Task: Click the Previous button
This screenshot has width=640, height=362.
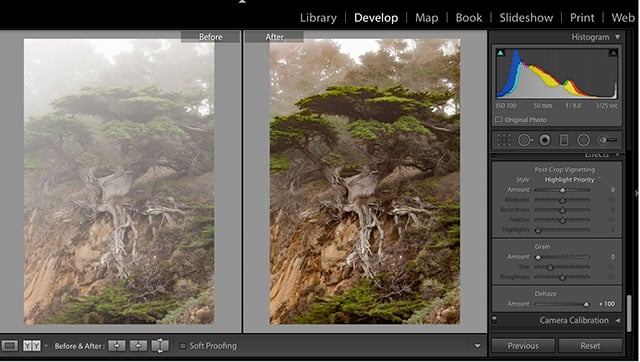Action: tap(523, 346)
